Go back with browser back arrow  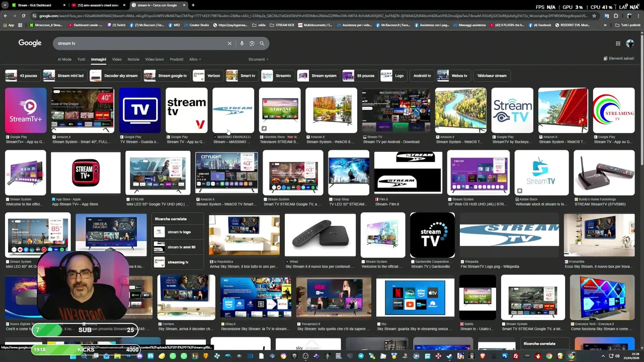(6, 16)
